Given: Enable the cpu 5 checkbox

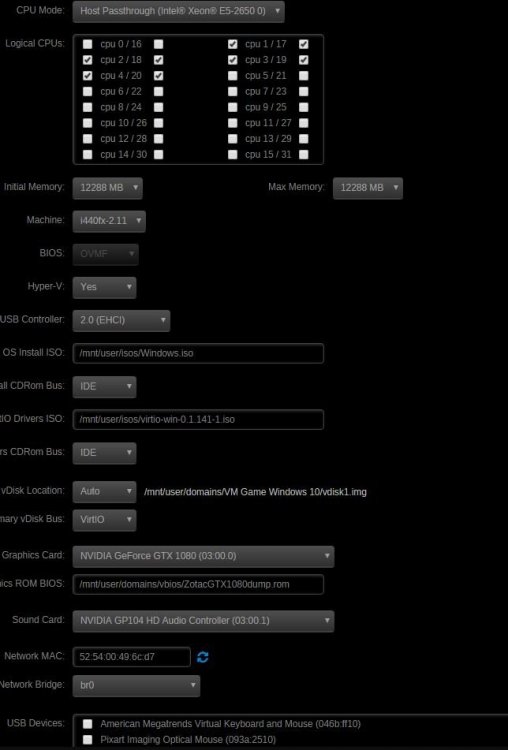Looking at the screenshot, I should click(x=232, y=76).
